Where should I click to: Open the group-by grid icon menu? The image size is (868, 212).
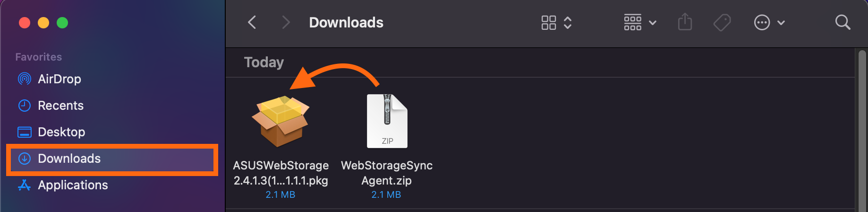pos(633,22)
